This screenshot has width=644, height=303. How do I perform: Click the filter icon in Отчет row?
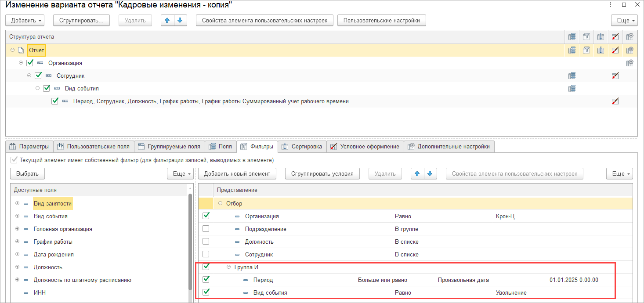(x=586, y=50)
